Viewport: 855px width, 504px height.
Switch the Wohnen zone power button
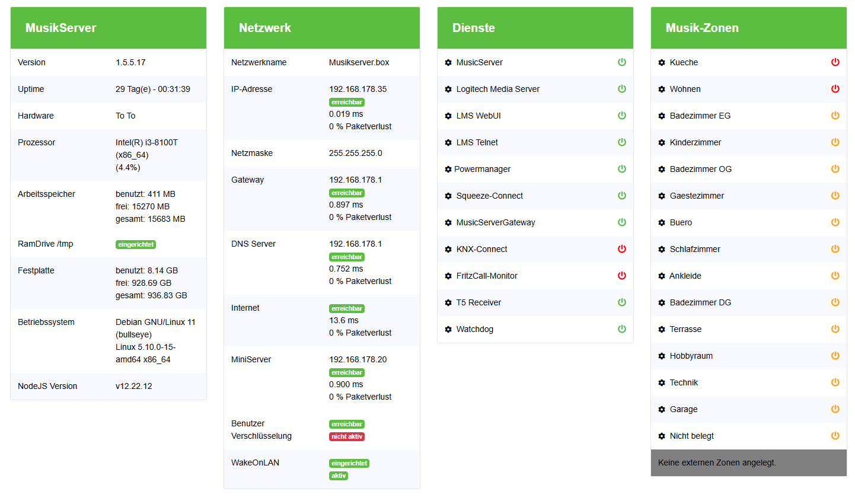pos(835,89)
